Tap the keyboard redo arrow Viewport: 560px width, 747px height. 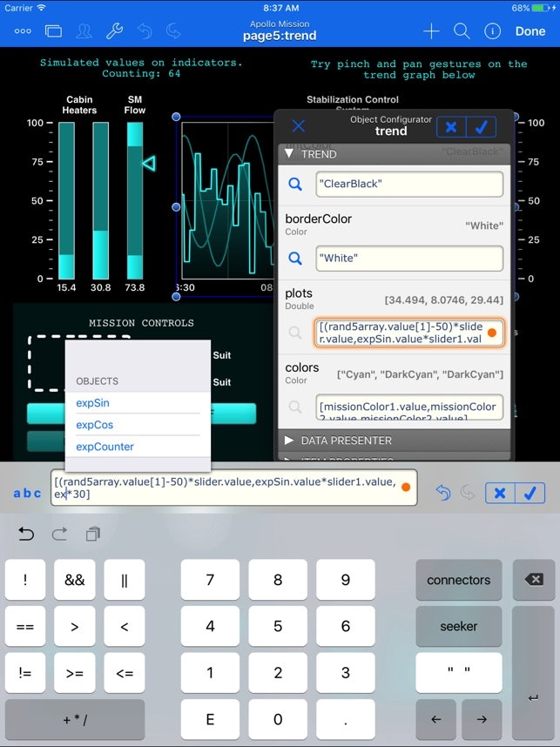[x=59, y=534]
